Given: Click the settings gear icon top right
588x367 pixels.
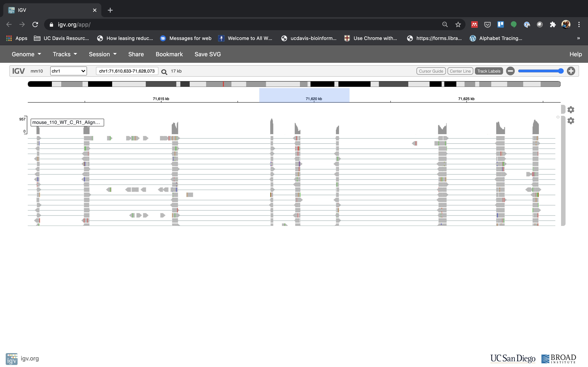Looking at the screenshot, I should (571, 110).
